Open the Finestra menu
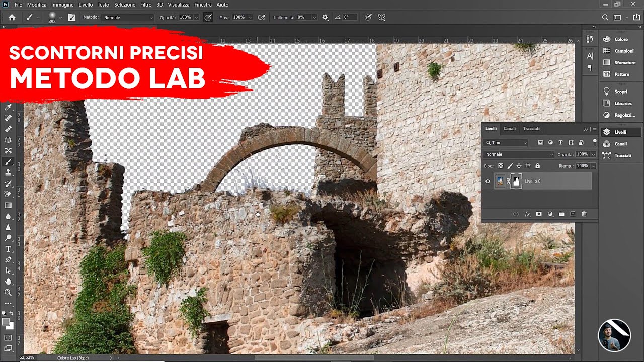The height and width of the screenshot is (362, 644). click(203, 5)
